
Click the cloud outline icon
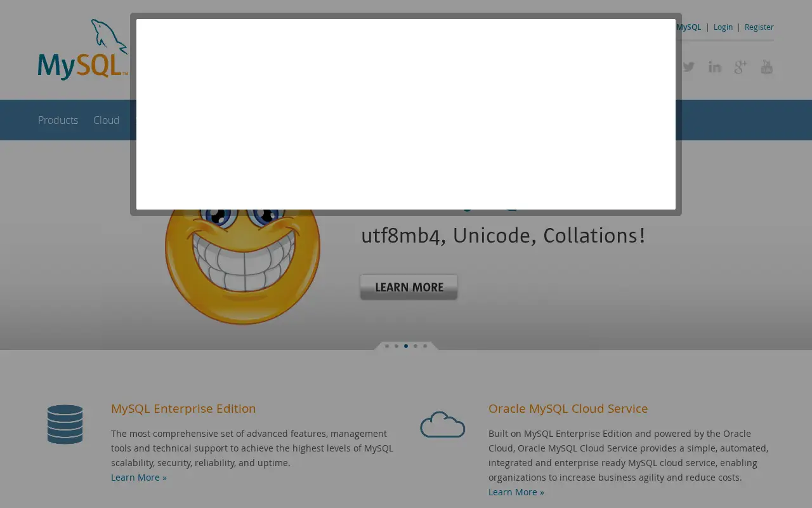443,424
